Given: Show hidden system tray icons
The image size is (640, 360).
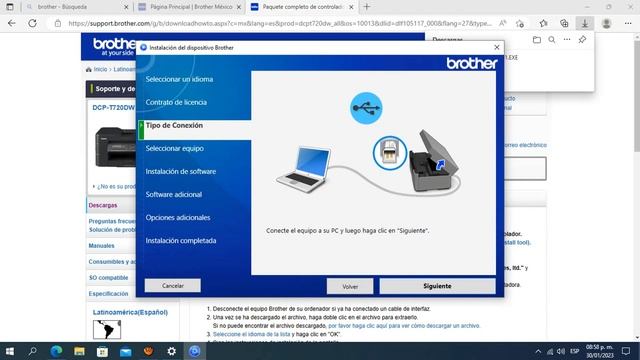Looking at the screenshot, I should click(538, 351).
